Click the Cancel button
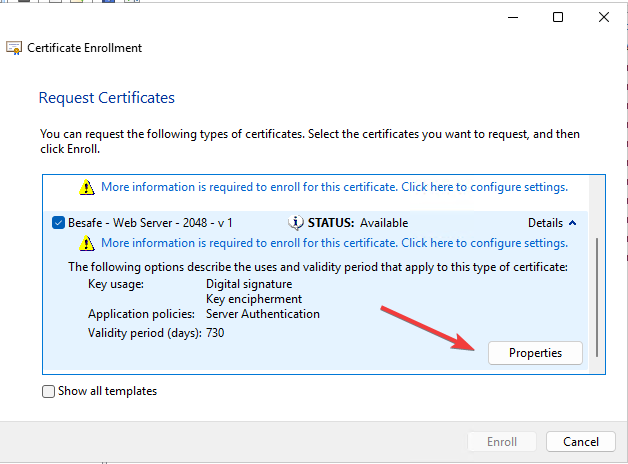The width and height of the screenshot is (628, 464). pyautogui.click(x=581, y=442)
